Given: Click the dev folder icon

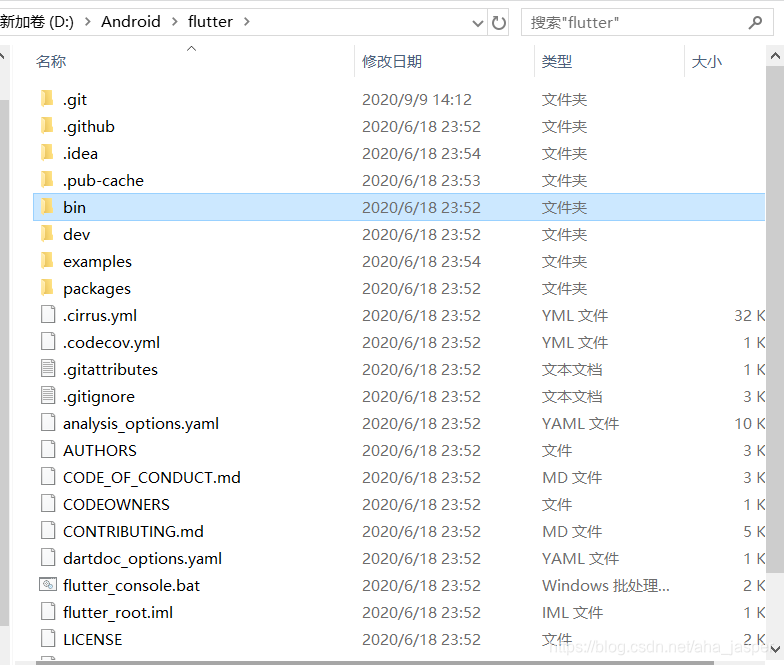Looking at the screenshot, I should (x=46, y=234).
